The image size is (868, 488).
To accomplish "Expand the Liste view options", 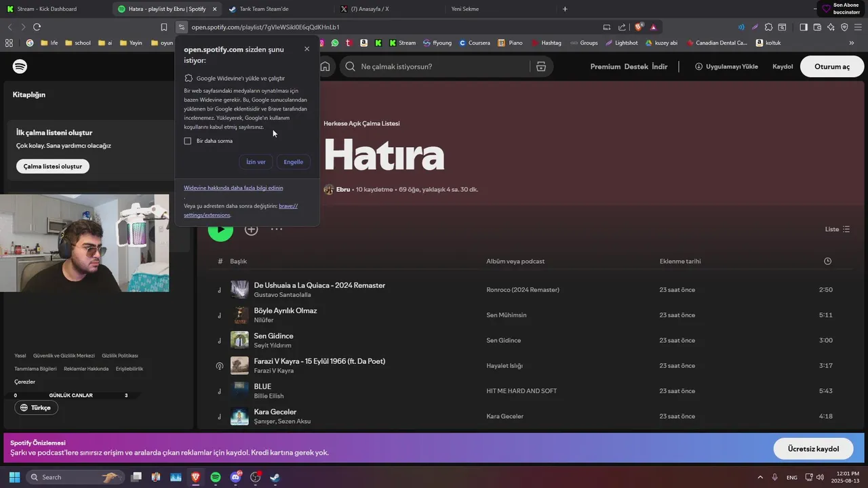I will point(837,229).
